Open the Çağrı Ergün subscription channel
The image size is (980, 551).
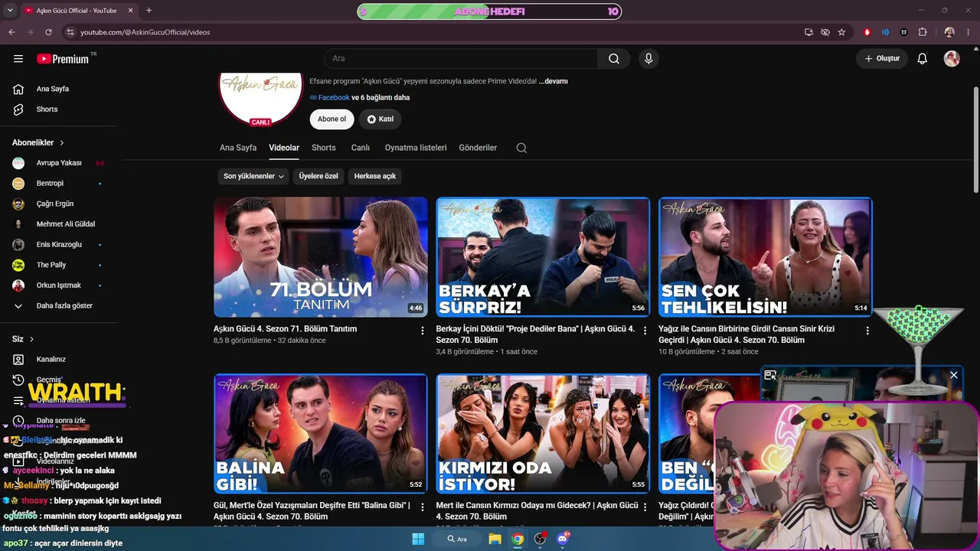coord(55,204)
